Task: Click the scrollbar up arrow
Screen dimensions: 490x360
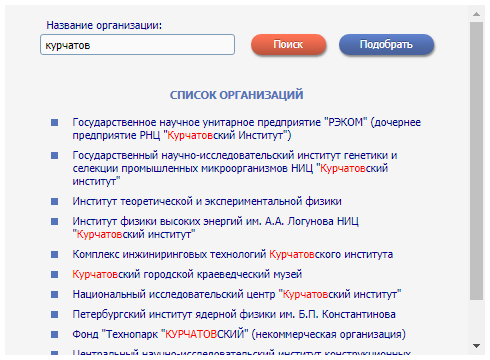Action: (x=476, y=14)
